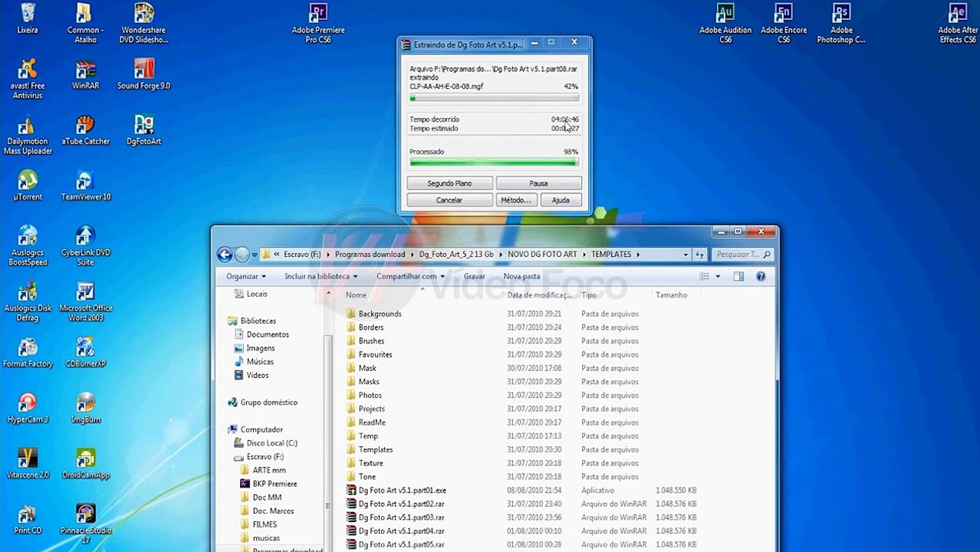Select the Brushes folder
This screenshot has width=980, height=552.
(371, 341)
